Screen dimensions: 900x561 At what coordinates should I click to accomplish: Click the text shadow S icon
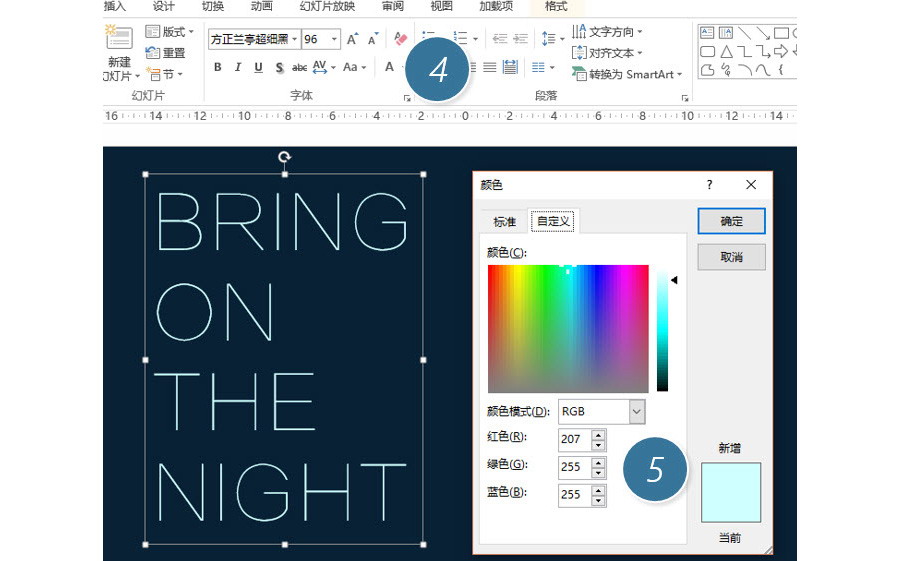[x=279, y=68]
